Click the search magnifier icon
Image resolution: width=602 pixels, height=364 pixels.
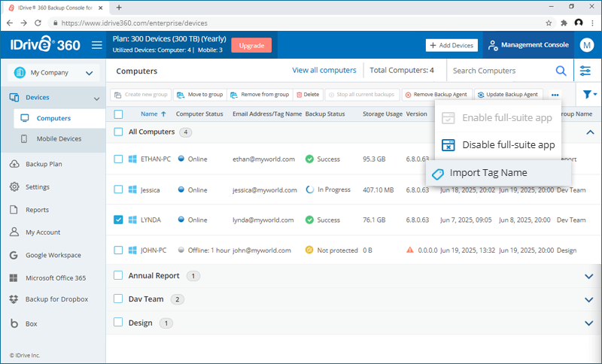point(561,71)
